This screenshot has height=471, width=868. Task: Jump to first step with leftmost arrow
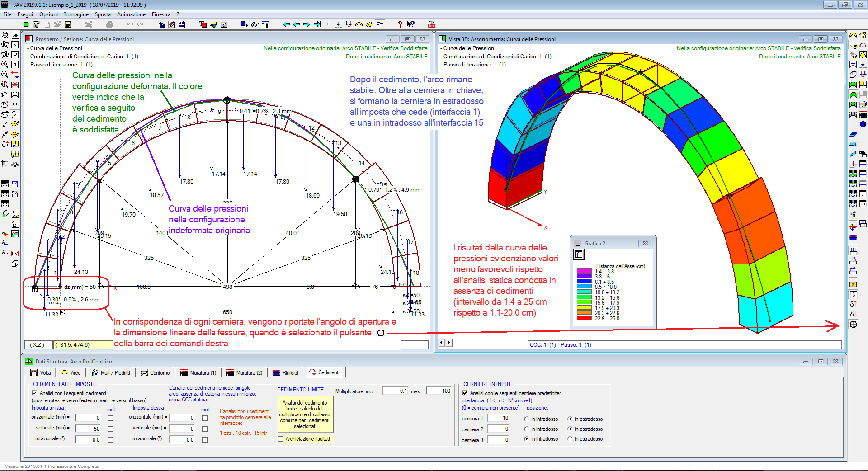coord(286,24)
